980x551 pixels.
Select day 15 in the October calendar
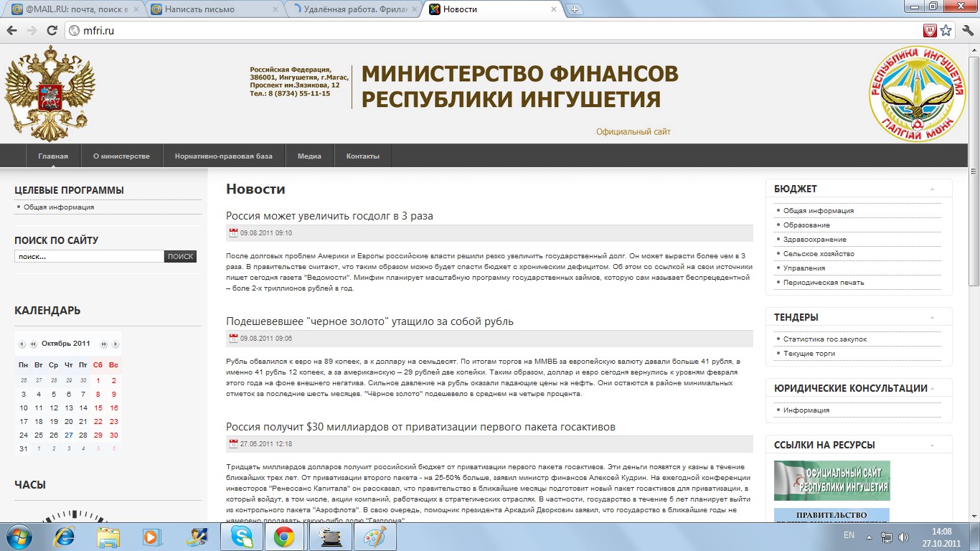[x=98, y=408]
